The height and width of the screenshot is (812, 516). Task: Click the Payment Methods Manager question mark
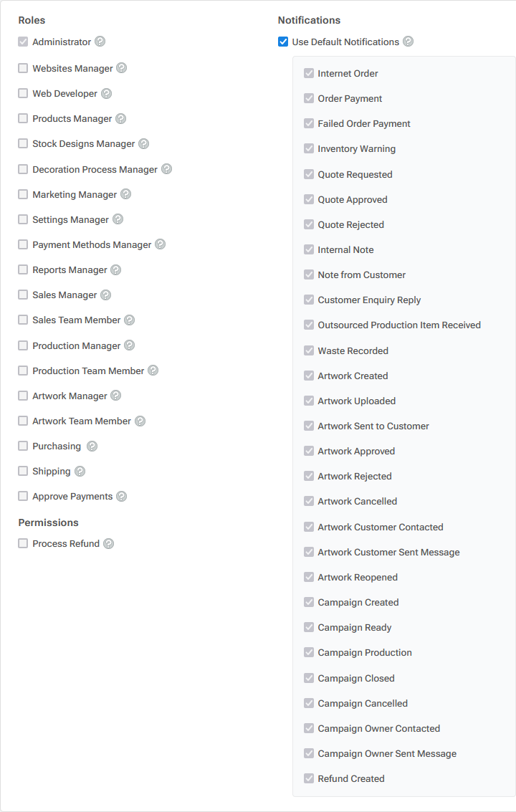(x=160, y=244)
